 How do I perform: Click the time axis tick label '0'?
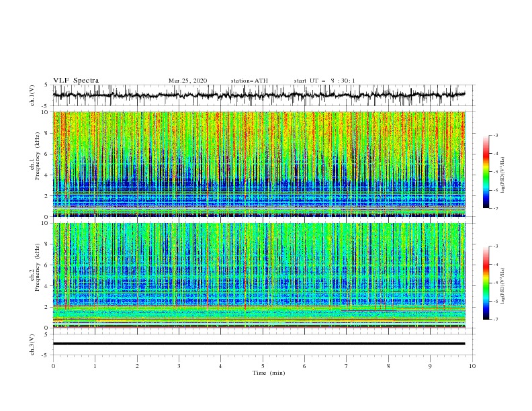[x=53, y=366]
